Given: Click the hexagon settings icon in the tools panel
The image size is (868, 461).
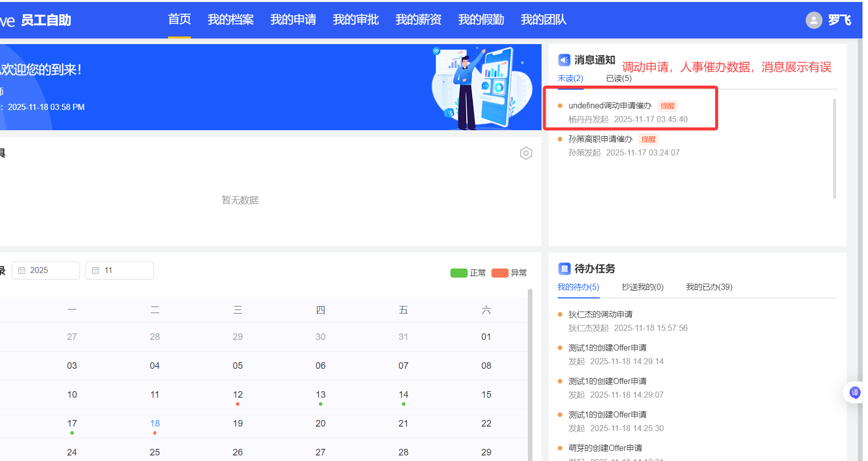Looking at the screenshot, I should [x=526, y=153].
